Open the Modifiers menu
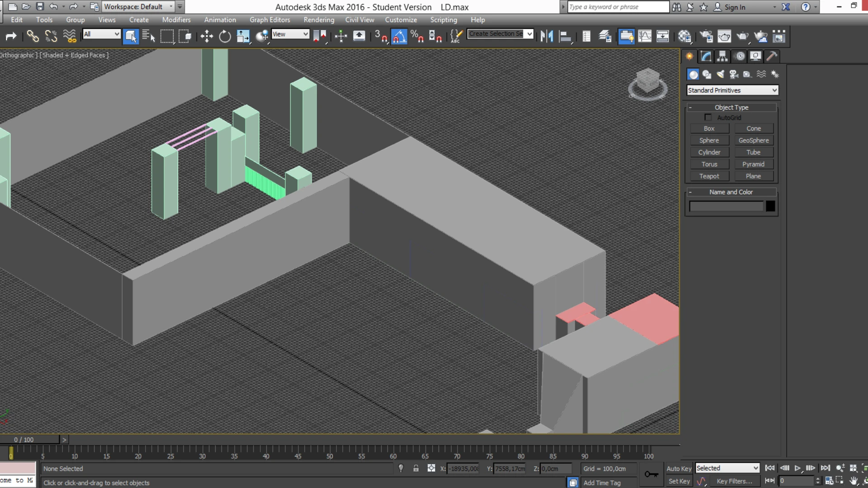This screenshot has width=868, height=488. click(x=176, y=20)
